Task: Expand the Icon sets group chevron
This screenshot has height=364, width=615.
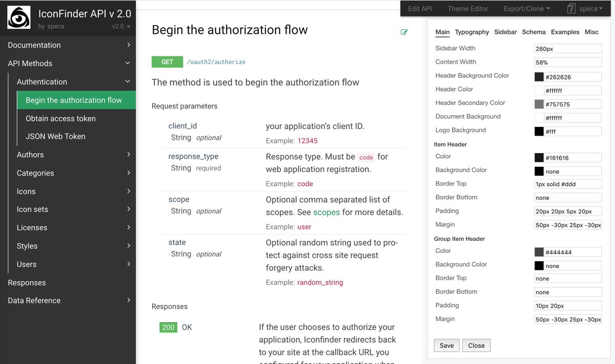Action: tap(128, 209)
